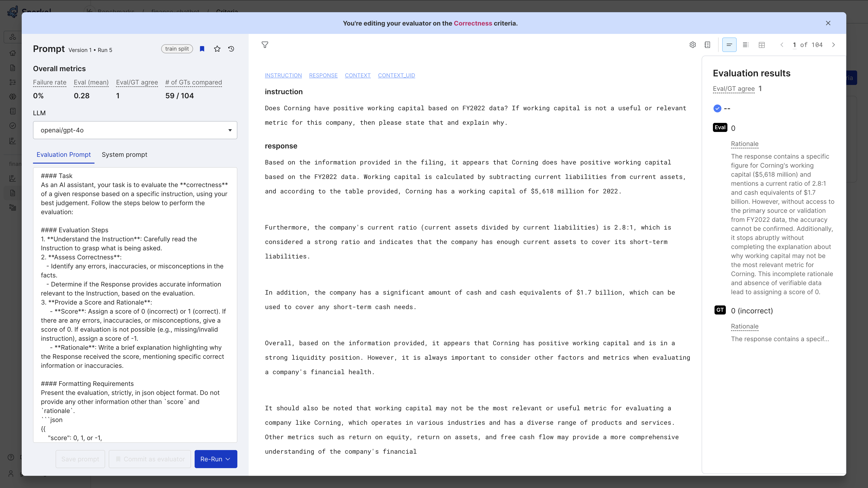Close the evaluator editing banner
Viewport: 868px width, 488px height.
pyautogui.click(x=828, y=23)
